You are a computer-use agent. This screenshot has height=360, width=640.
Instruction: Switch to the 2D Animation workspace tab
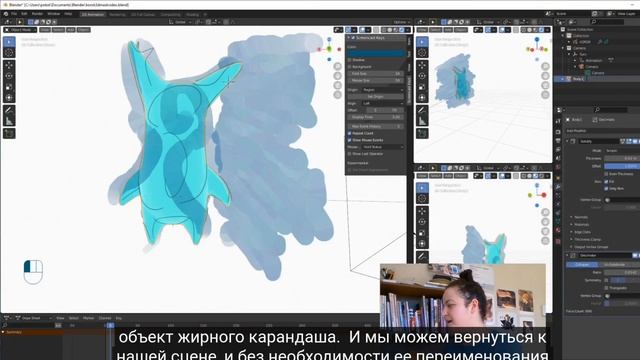[93, 14]
